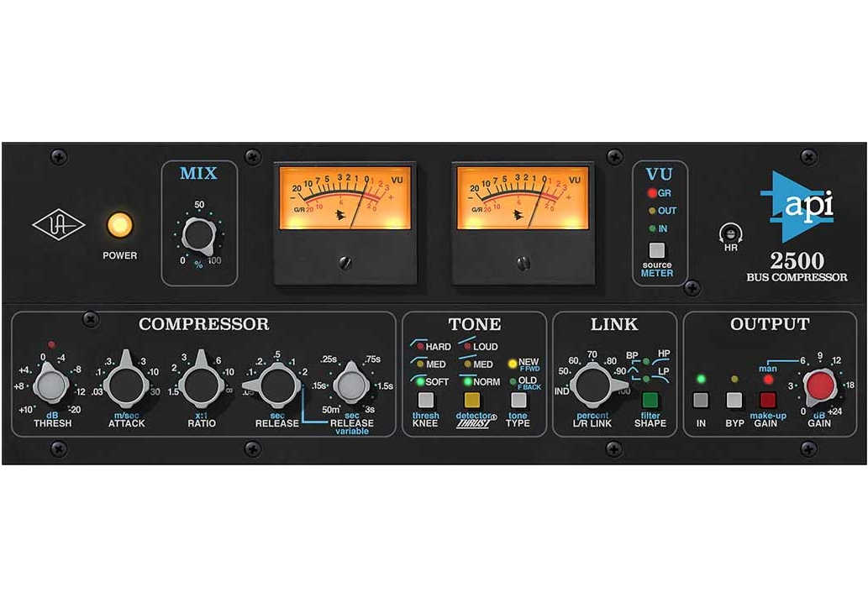Click the 'TONE' section heading

point(475,323)
